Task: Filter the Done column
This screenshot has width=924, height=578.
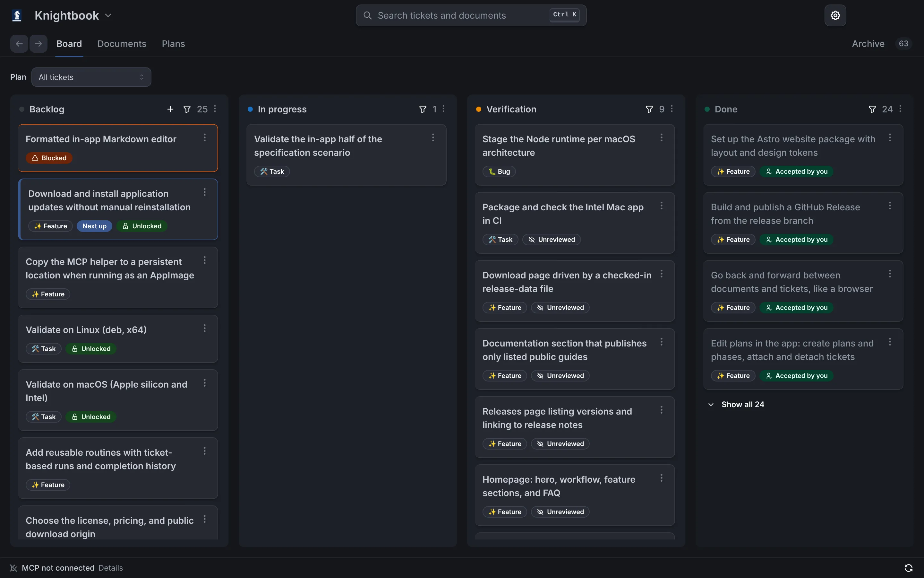Action: tap(872, 109)
